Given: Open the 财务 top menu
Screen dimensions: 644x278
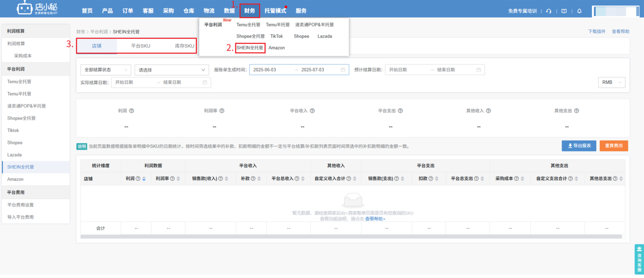Looking at the screenshot, I should 250,11.
